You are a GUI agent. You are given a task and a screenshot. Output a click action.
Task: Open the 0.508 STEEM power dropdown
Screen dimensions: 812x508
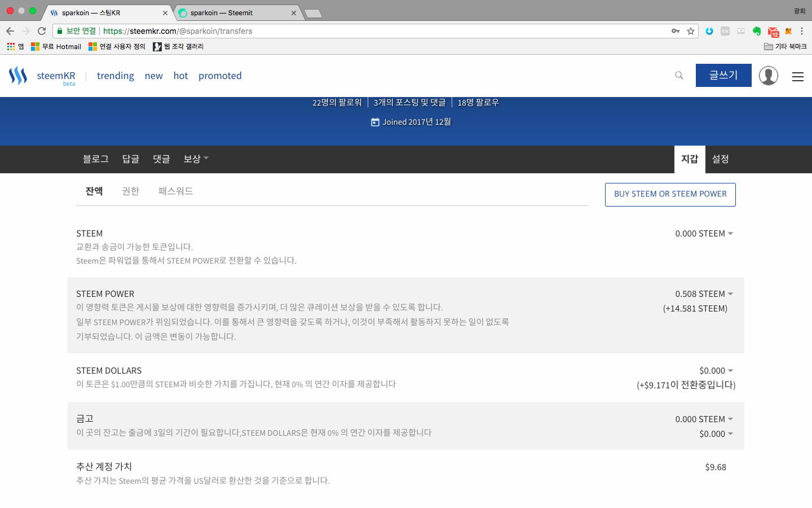(x=704, y=294)
